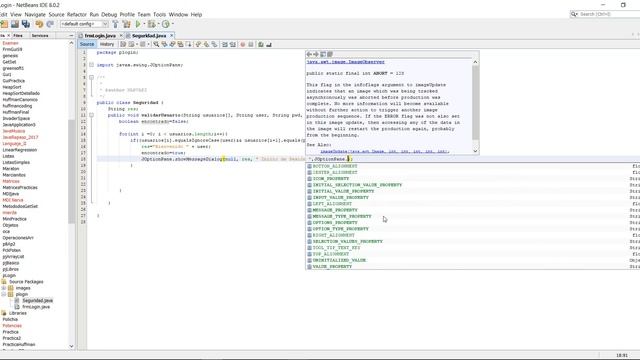Click Projects panel scroll down arrow
This screenshot has width=640, height=360.
point(71,346)
